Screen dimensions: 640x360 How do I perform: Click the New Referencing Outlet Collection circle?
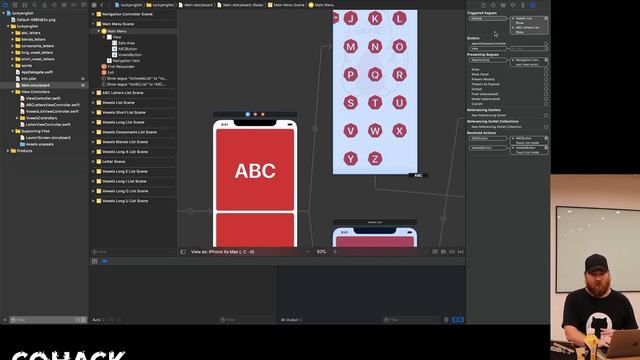(x=546, y=127)
